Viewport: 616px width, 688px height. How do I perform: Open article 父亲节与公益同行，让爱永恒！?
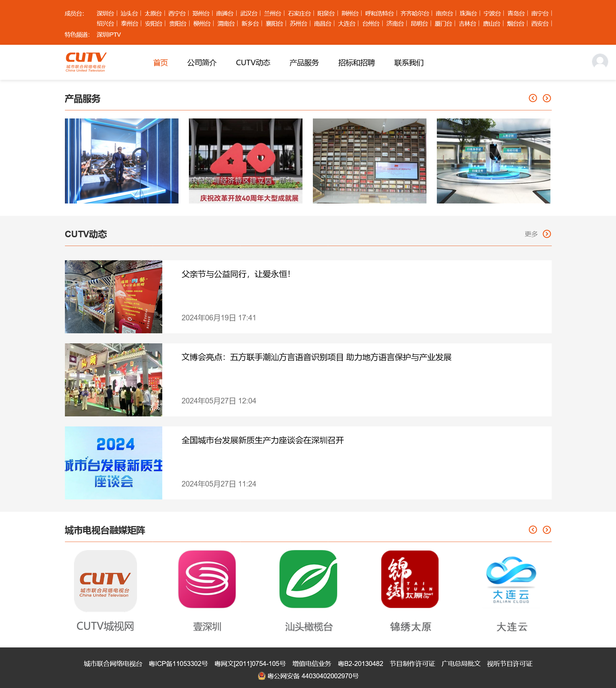(236, 274)
